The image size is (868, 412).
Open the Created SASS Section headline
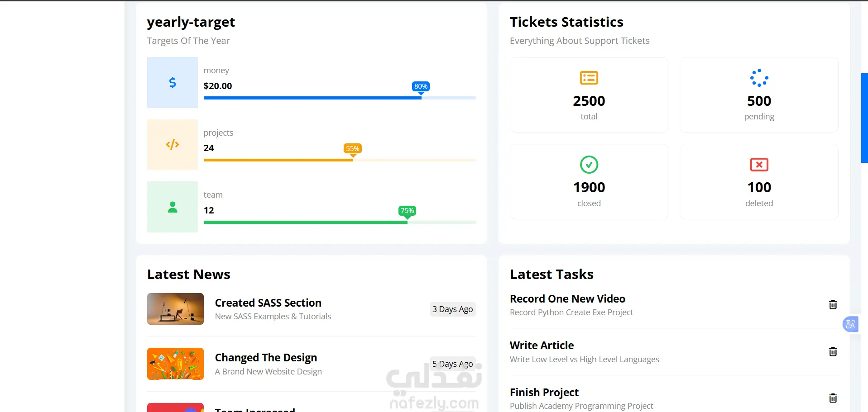tap(268, 303)
